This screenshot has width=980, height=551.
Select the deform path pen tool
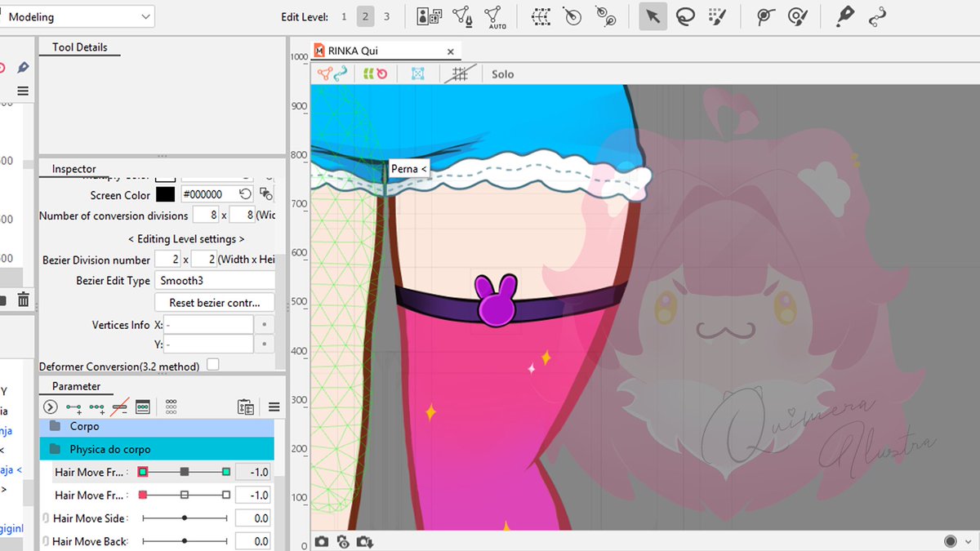(845, 16)
